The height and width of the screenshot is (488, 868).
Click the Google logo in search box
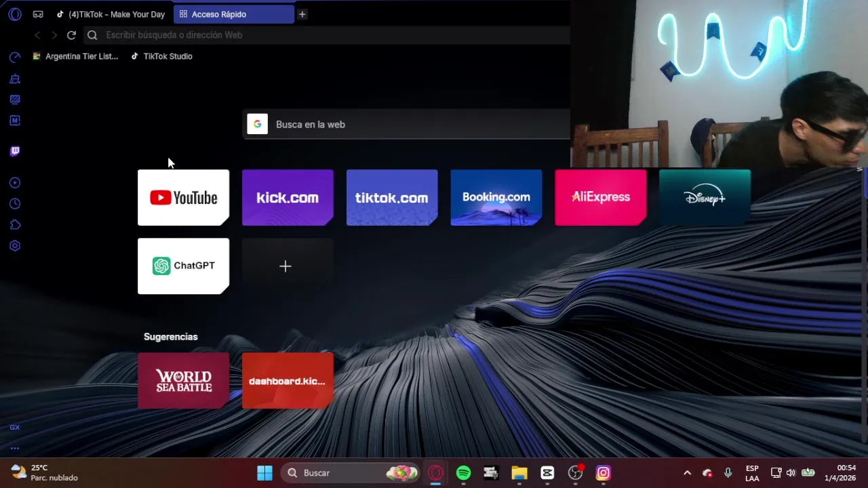click(x=257, y=124)
